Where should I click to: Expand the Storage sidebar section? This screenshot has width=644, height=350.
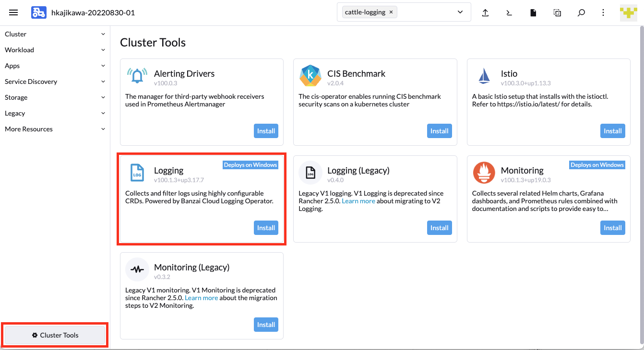pyautogui.click(x=55, y=97)
